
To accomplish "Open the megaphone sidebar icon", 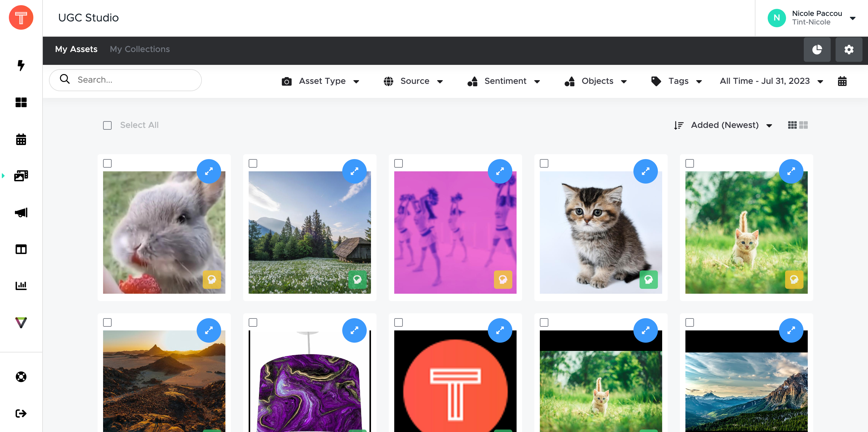I will point(21,212).
